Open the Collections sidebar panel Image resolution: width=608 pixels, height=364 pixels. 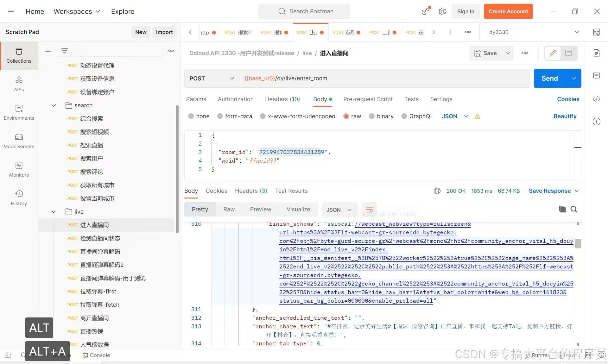point(19,56)
